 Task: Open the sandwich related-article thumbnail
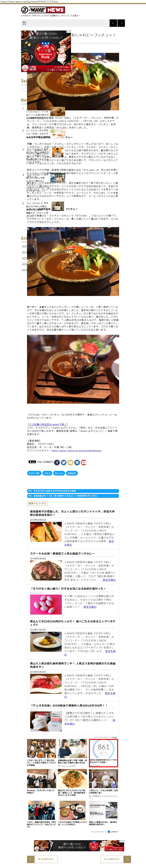[x=46, y=531]
